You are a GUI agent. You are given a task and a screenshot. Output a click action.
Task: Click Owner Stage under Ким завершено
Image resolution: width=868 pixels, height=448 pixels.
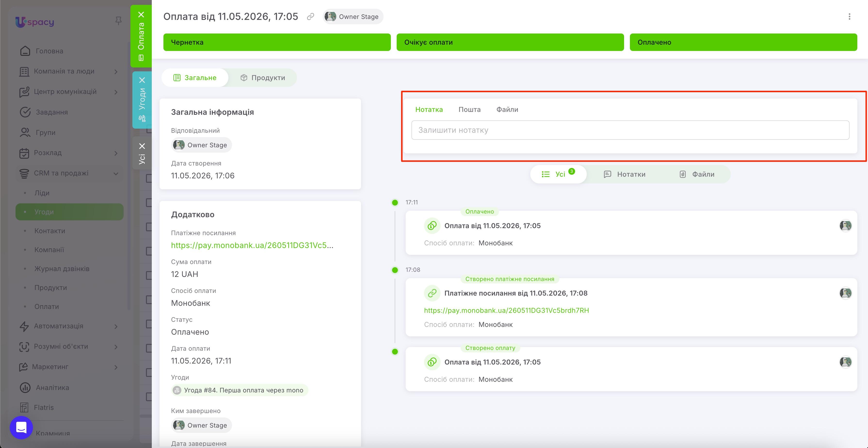(201, 425)
